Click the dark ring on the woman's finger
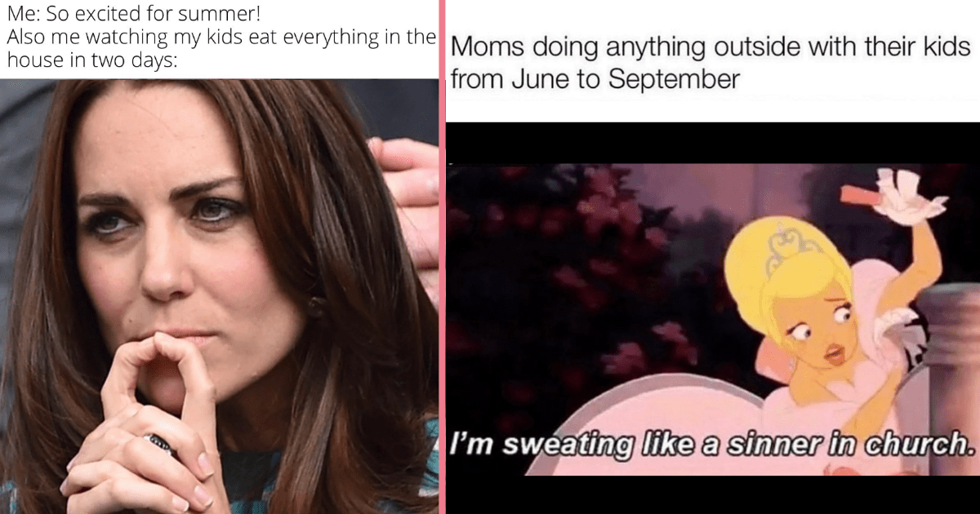This screenshot has height=514, width=980. [x=160, y=445]
